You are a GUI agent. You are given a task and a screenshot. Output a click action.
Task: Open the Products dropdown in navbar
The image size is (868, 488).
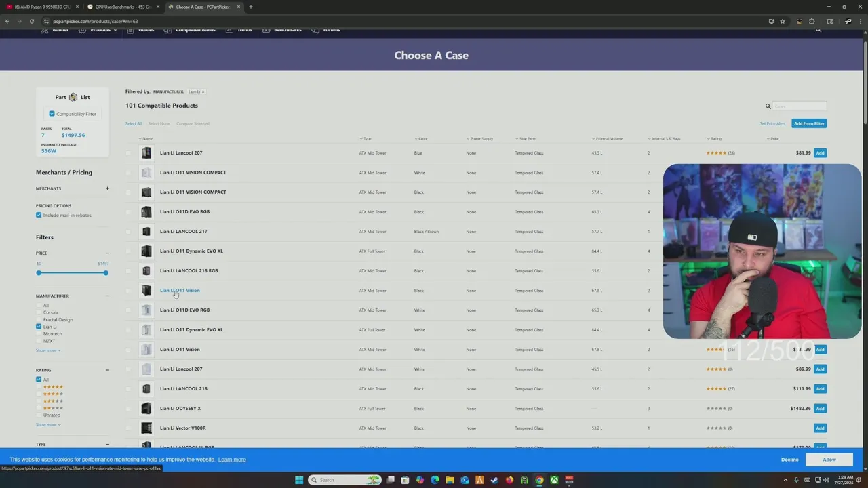pyautogui.click(x=98, y=30)
